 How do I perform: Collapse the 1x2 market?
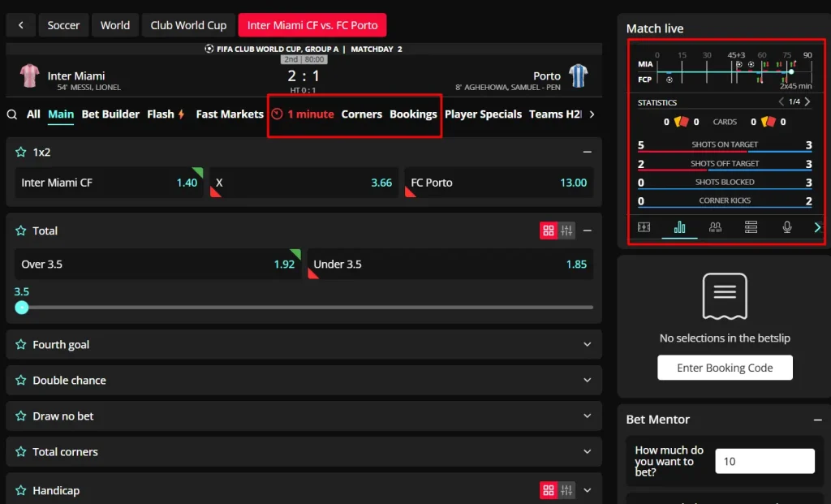(588, 152)
